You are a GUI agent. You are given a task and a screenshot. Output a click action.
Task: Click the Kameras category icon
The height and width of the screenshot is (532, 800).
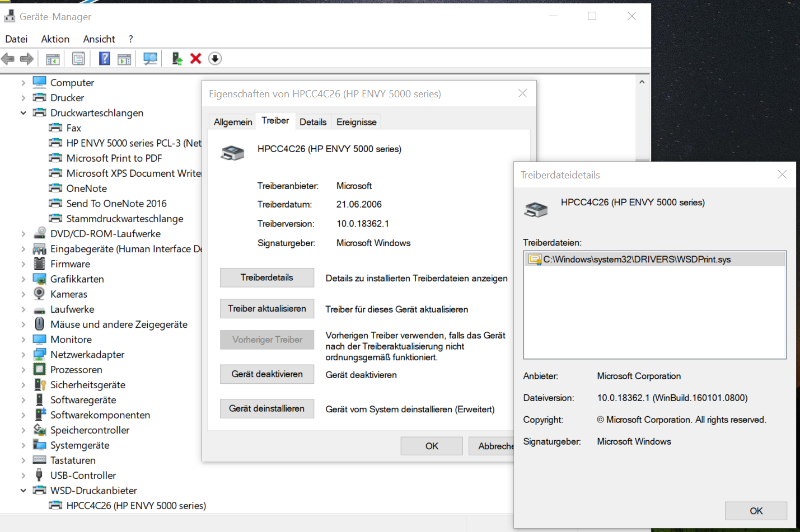[39, 293]
